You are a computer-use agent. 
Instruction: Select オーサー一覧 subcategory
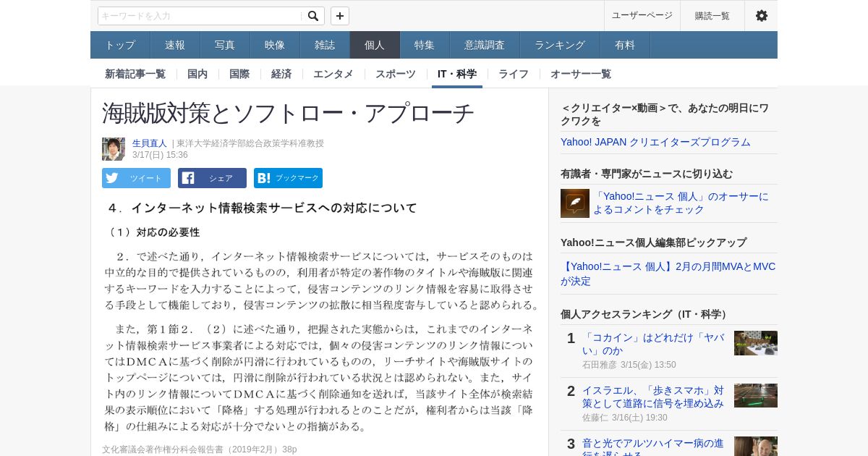(x=581, y=74)
